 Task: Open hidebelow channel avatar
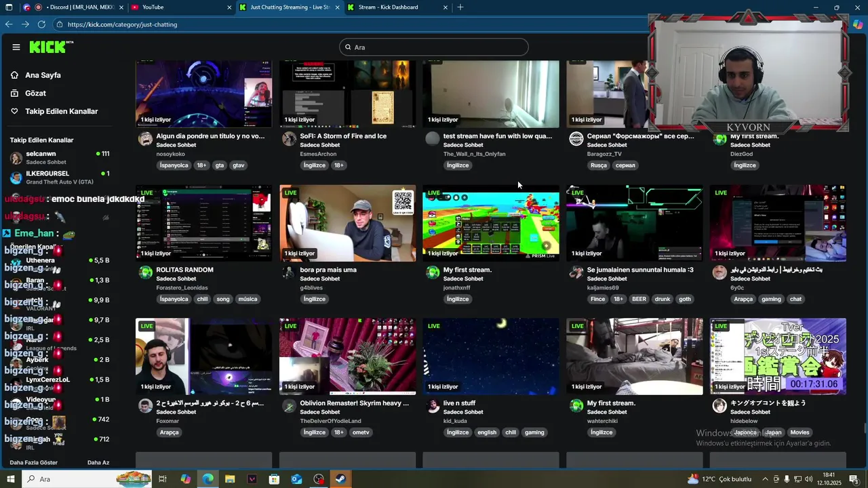[x=719, y=406]
